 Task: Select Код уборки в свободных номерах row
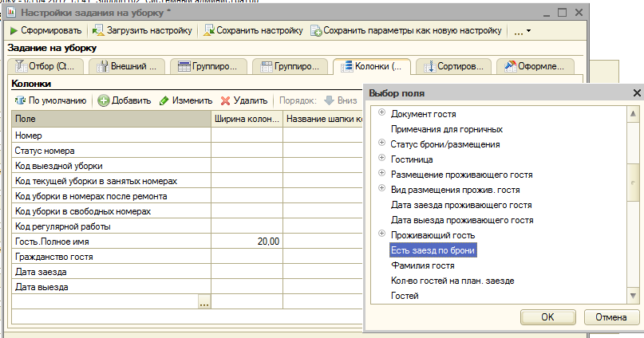(111, 211)
